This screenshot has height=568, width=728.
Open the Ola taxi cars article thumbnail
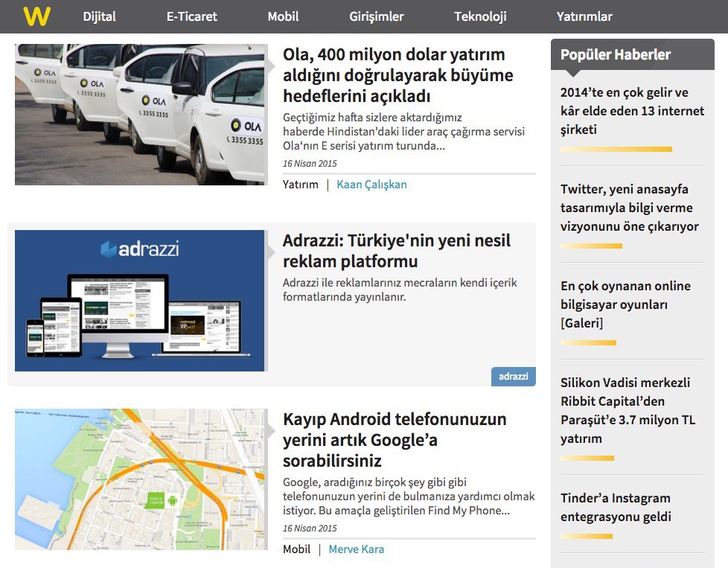click(140, 114)
